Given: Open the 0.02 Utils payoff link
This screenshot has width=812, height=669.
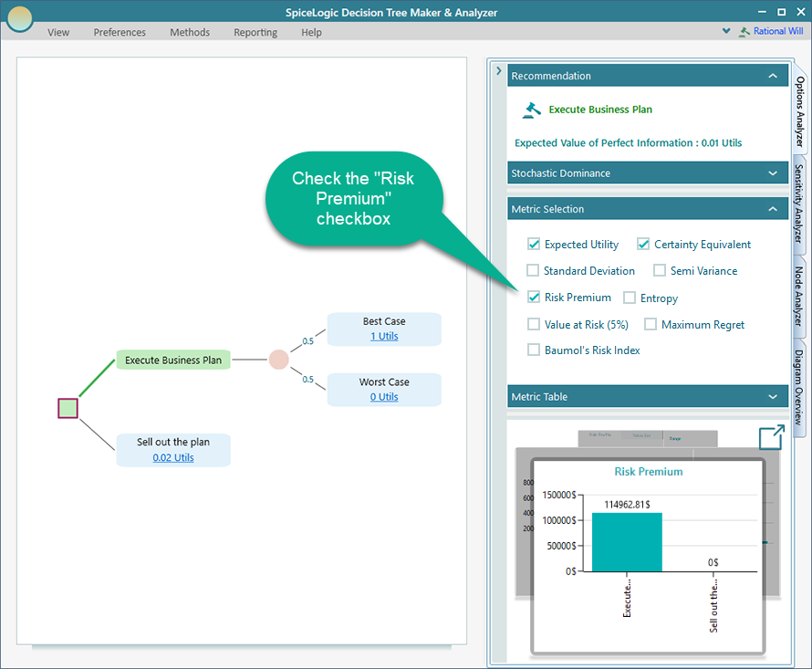Looking at the screenshot, I should pos(173,457).
